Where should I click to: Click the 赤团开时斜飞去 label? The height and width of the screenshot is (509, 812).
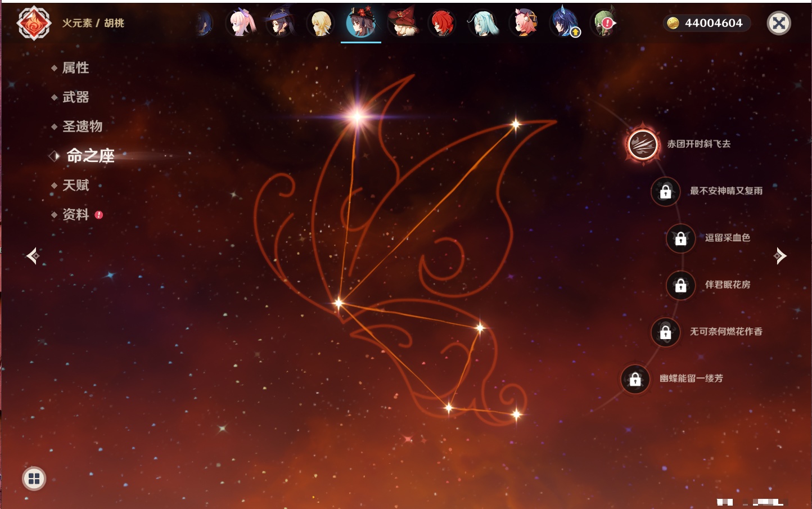tap(699, 144)
